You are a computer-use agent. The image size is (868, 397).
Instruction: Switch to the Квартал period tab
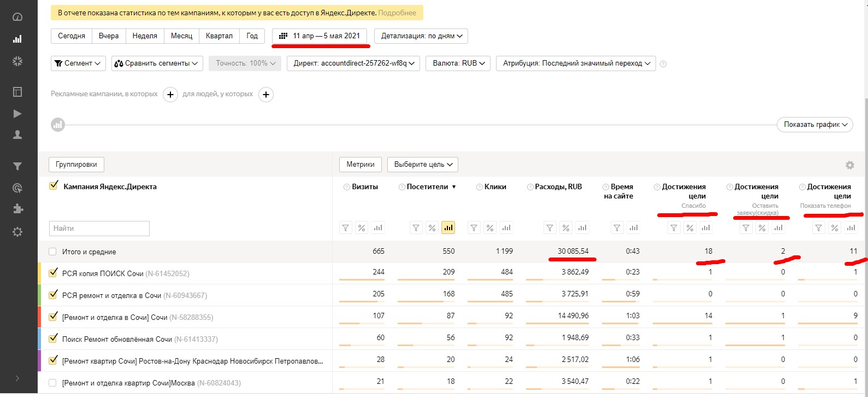coord(219,36)
